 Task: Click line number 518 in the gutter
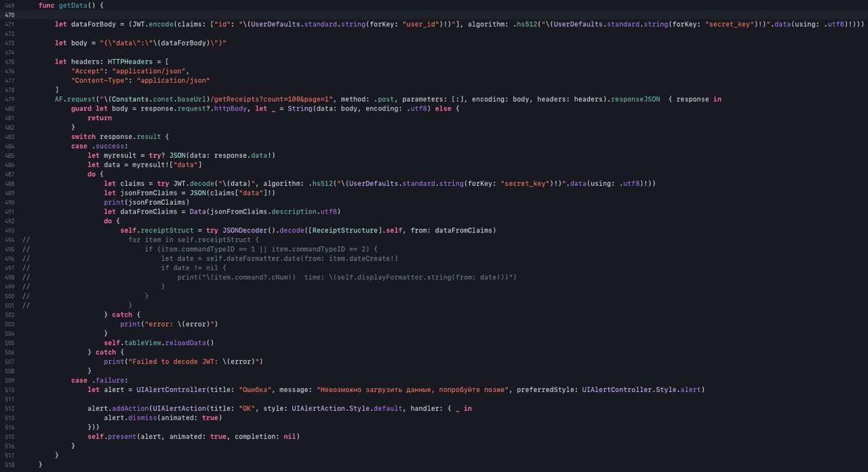(9, 465)
